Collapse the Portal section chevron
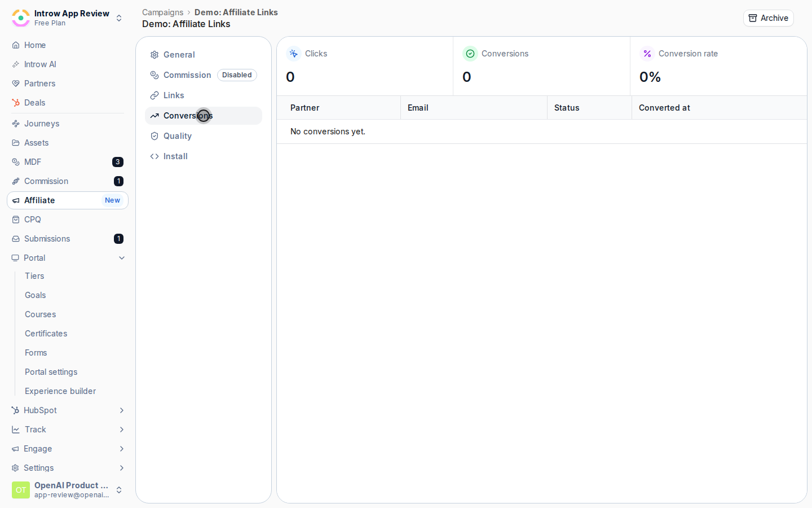 click(x=122, y=258)
